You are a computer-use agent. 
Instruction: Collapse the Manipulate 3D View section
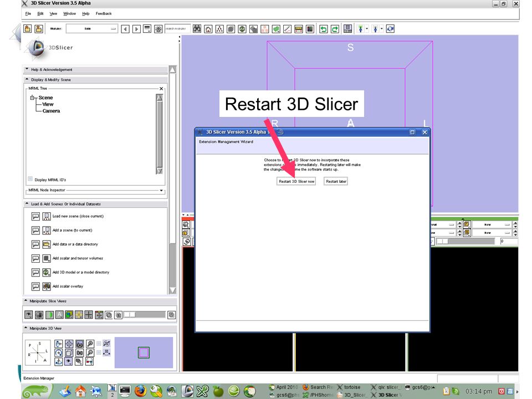tap(100, 329)
